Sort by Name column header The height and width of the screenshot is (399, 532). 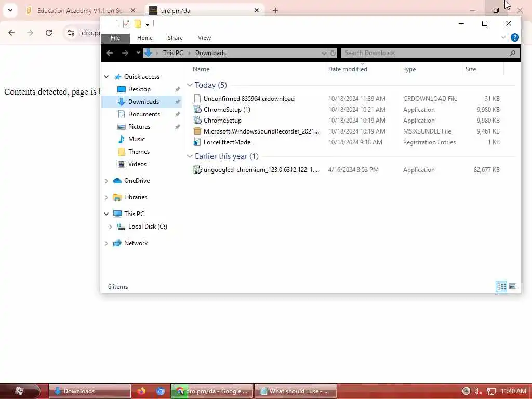click(201, 69)
